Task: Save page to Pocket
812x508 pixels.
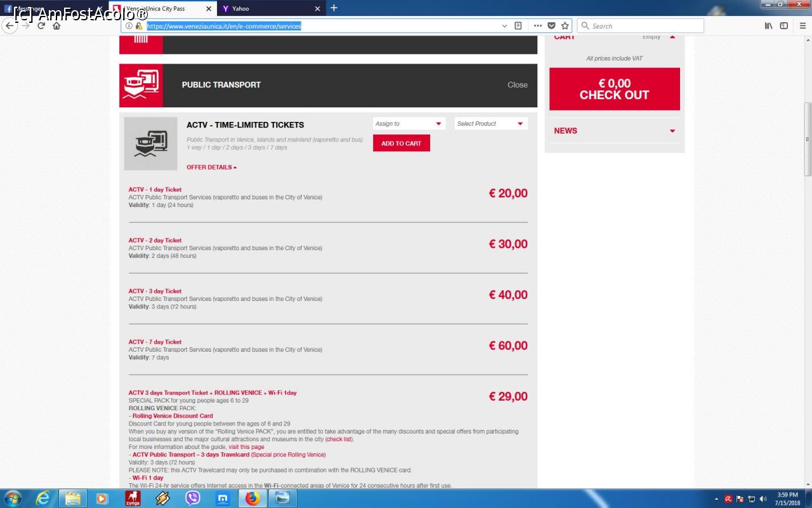Action: 551,26
